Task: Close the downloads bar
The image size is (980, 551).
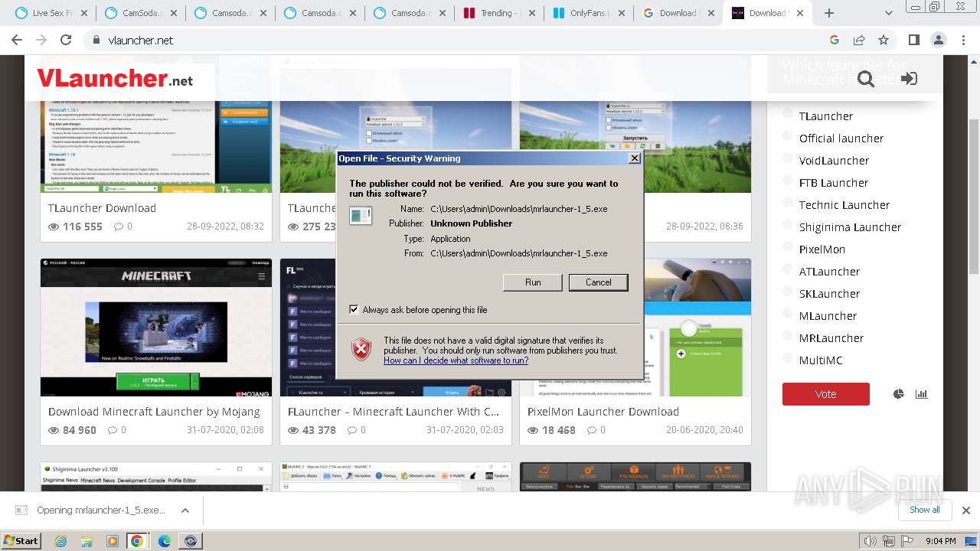Action: [965, 510]
